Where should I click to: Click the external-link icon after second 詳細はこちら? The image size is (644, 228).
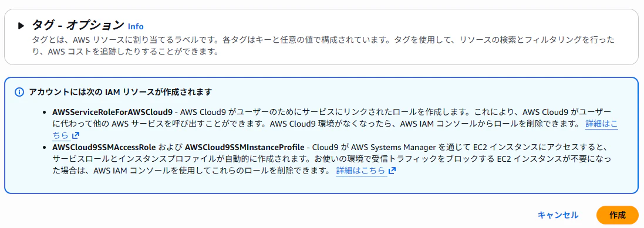(x=392, y=170)
